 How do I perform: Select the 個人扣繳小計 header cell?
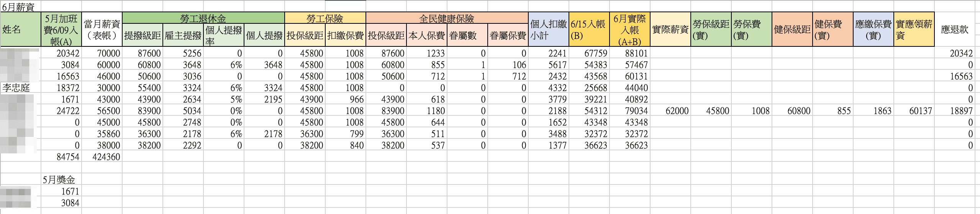pyautogui.click(x=549, y=30)
